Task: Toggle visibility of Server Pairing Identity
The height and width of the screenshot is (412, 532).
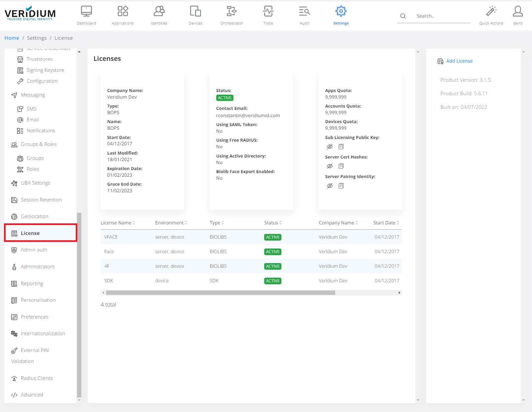Action: 330,186
